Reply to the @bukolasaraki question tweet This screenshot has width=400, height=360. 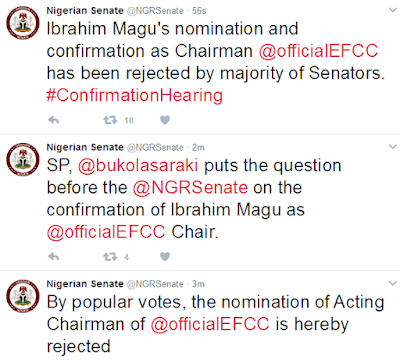pos(53,256)
